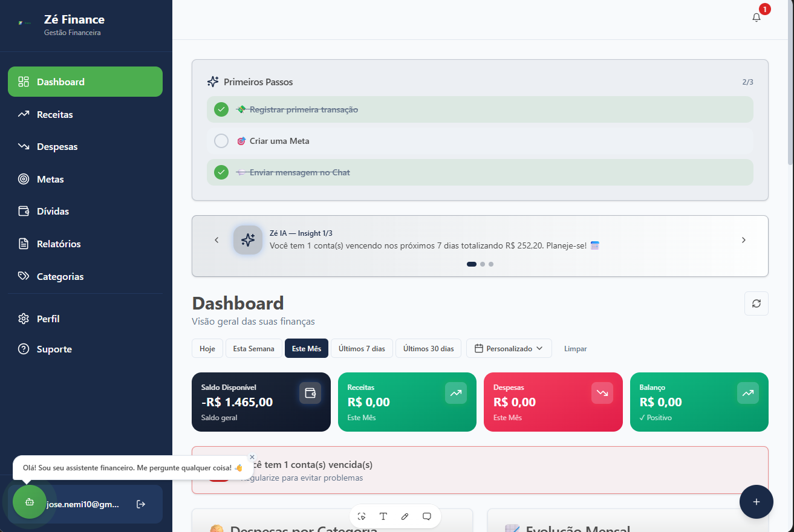Viewport: 794px width, 532px height.
Task: Open Relatórios in the sidebar
Action: tap(85, 244)
